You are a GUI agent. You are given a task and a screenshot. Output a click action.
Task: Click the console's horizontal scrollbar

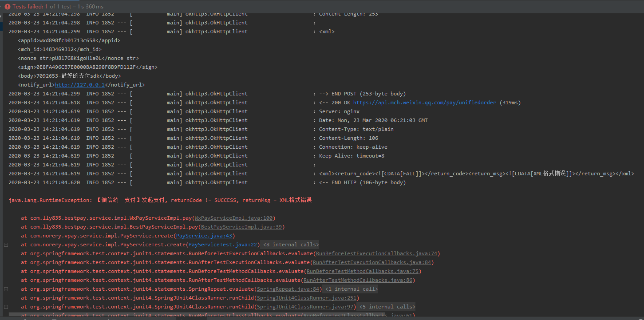click(196, 314)
